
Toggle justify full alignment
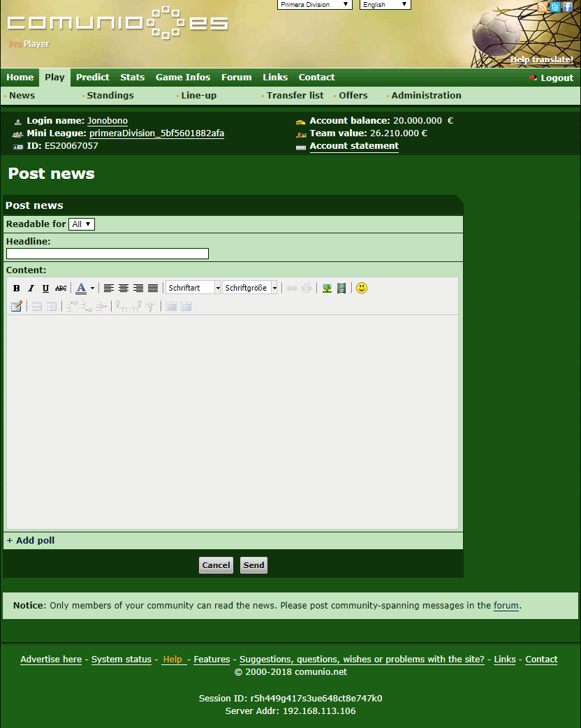(x=153, y=288)
